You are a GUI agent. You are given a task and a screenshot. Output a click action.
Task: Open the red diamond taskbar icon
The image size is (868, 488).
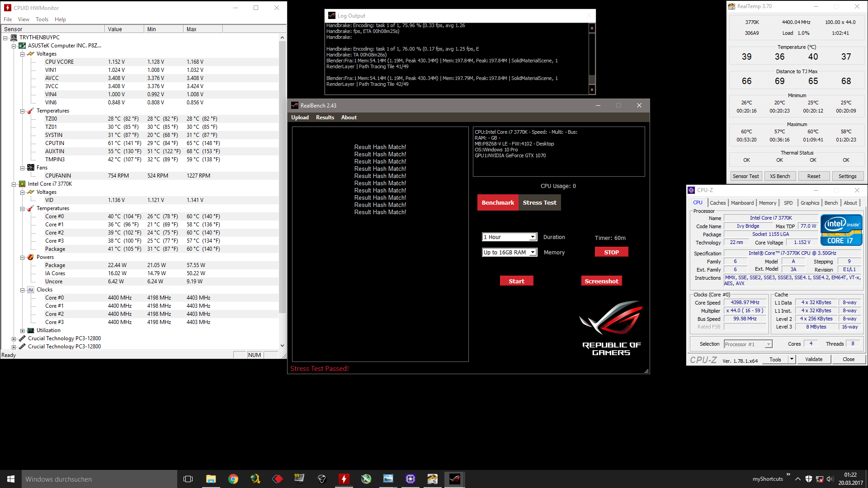pos(277,479)
